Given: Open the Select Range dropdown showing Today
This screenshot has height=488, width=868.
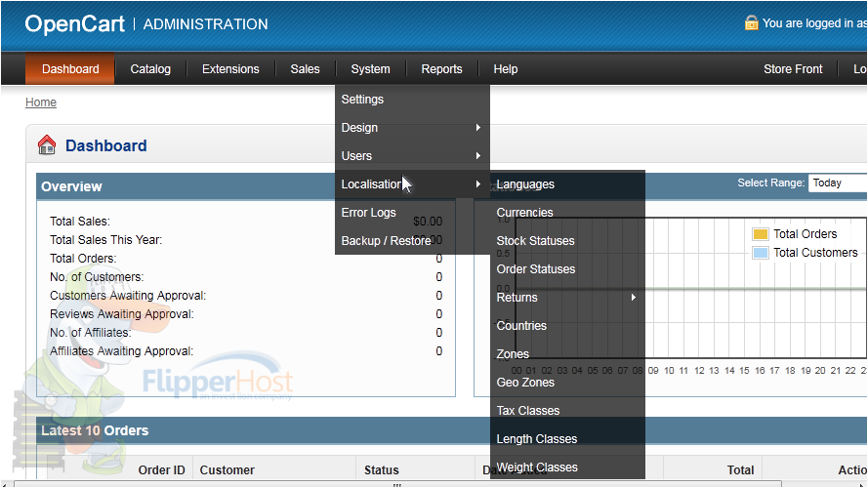Looking at the screenshot, I should [838, 183].
